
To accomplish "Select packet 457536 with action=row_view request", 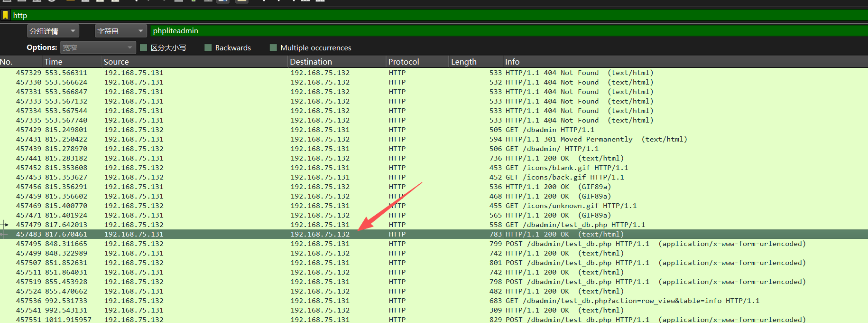I will pos(434,301).
